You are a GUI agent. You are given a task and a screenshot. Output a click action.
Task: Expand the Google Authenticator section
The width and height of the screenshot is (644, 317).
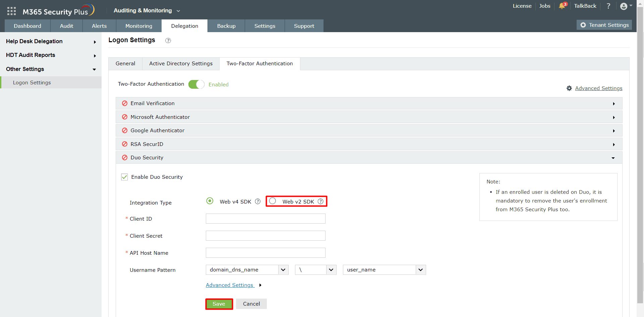369,131
